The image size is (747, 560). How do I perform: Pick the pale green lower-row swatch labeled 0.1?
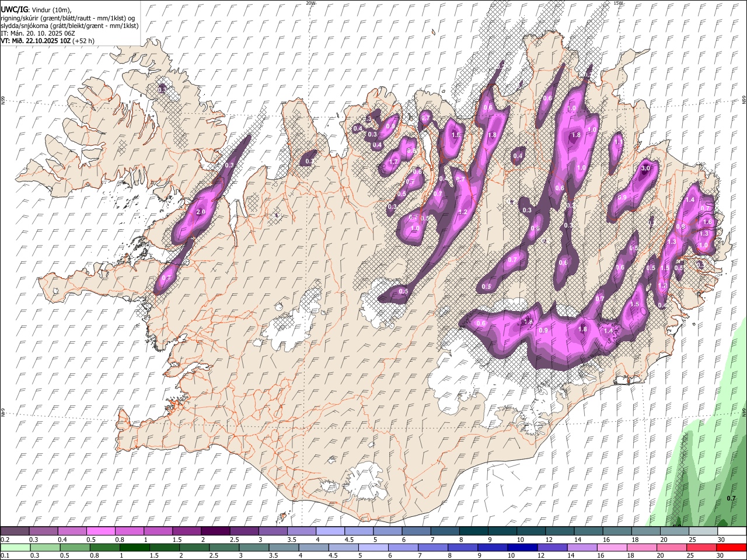pyautogui.click(x=15, y=547)
